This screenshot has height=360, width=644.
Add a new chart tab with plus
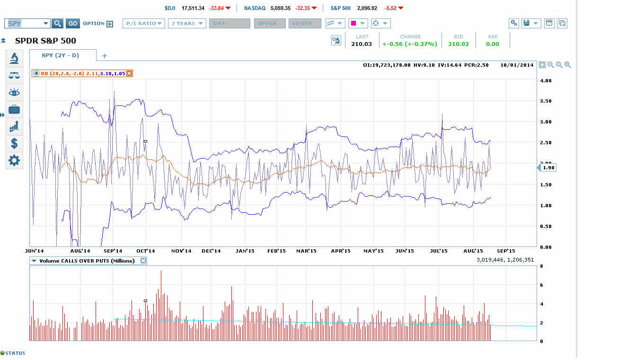click(105, 56)
